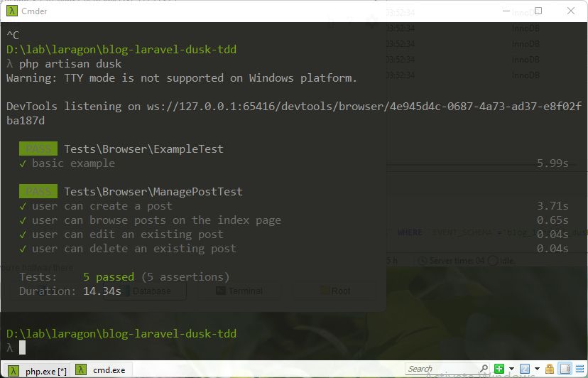Click the TTY mode warning line
Screen dimensions: 588x378
[182, 78]
